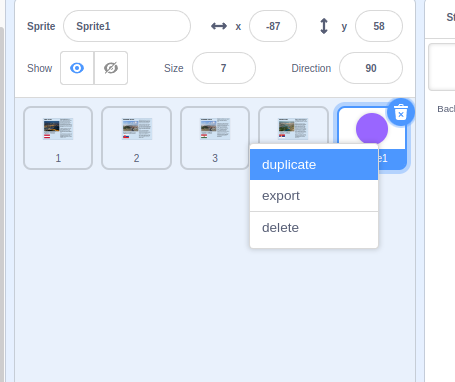
Task: Choose duplicate from the context menu
Action: (x=314, y=165)
